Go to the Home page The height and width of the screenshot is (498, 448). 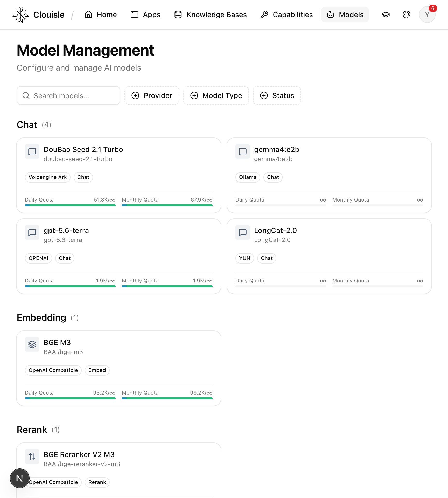101,15
